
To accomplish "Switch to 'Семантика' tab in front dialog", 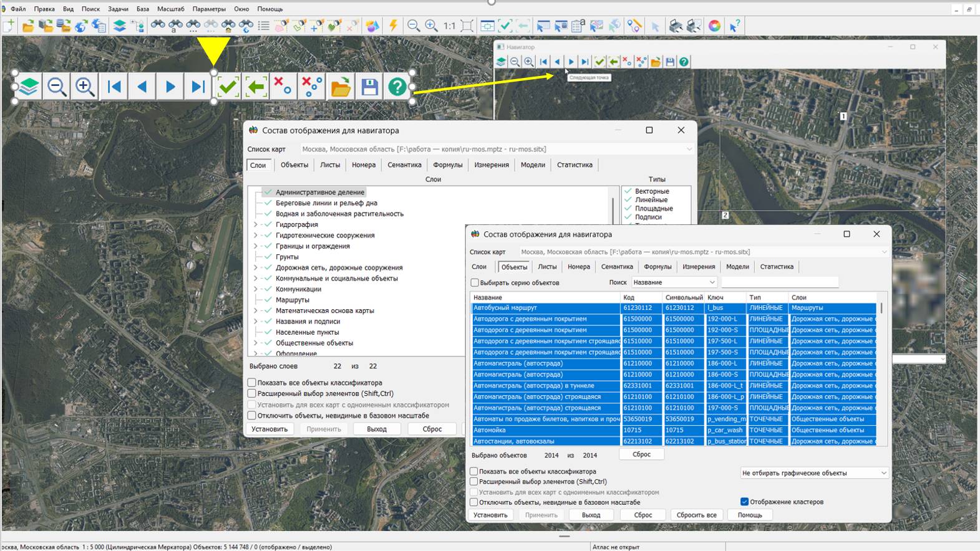I will (616, 267).
